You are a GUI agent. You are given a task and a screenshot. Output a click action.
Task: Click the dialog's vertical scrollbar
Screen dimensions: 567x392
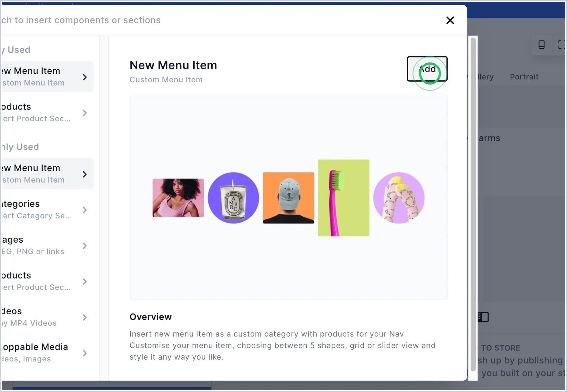coord(473,204)
